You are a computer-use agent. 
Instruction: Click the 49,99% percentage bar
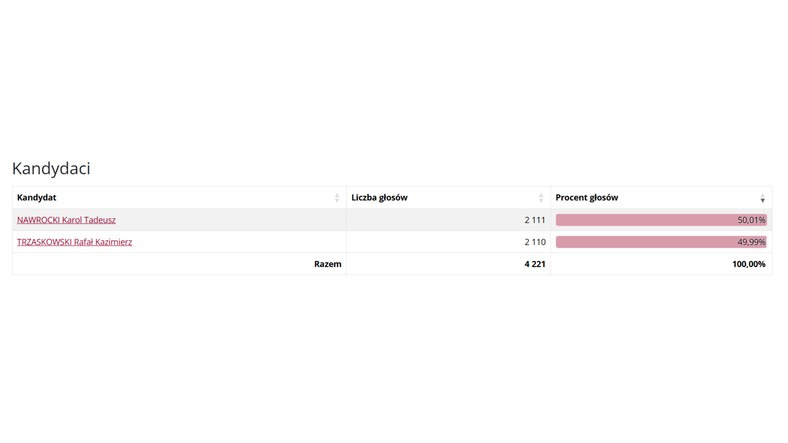661,242
